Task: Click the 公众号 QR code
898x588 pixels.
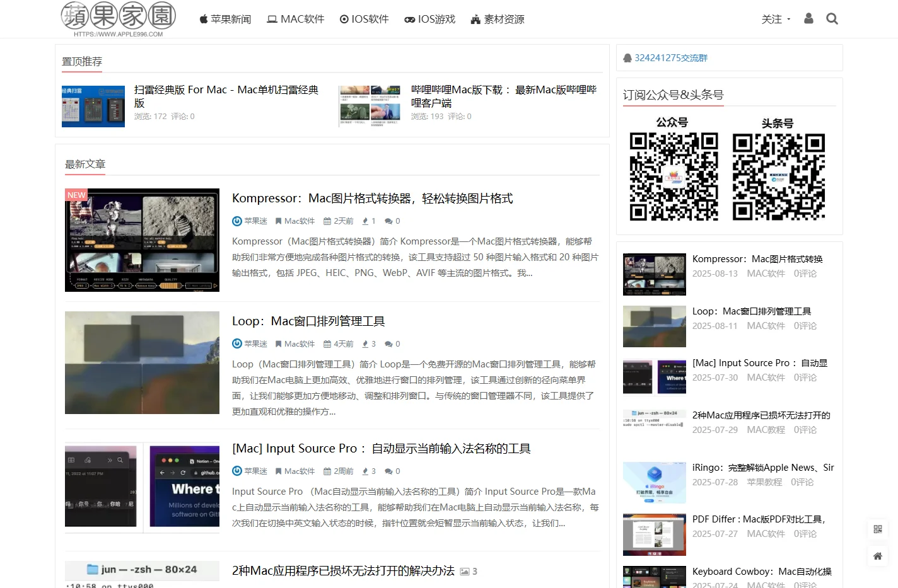Action: (x=673, y=176)
